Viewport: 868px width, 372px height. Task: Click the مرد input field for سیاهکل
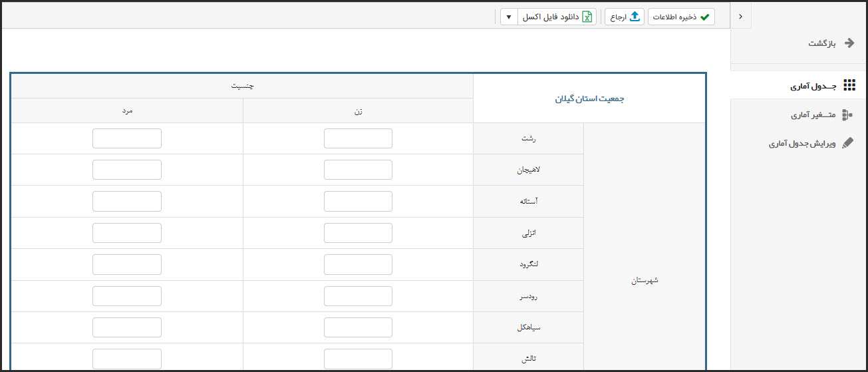[x=127, y=327]
